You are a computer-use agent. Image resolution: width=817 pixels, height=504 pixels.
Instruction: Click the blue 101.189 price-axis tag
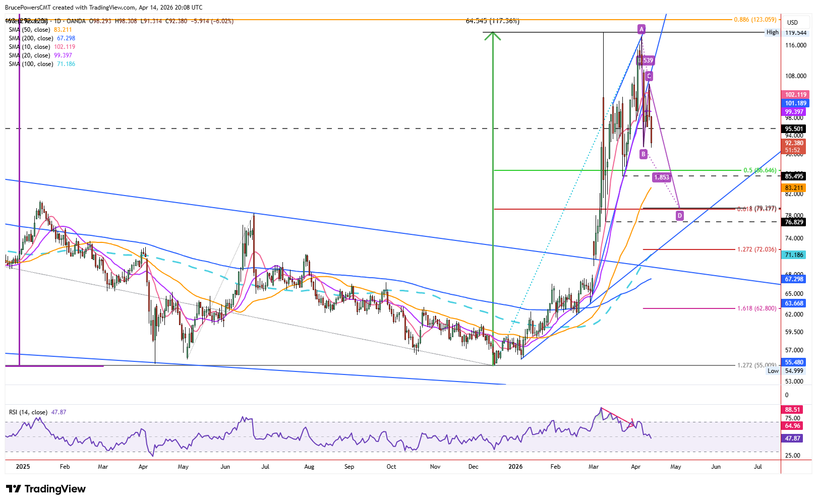pos(795,103)
